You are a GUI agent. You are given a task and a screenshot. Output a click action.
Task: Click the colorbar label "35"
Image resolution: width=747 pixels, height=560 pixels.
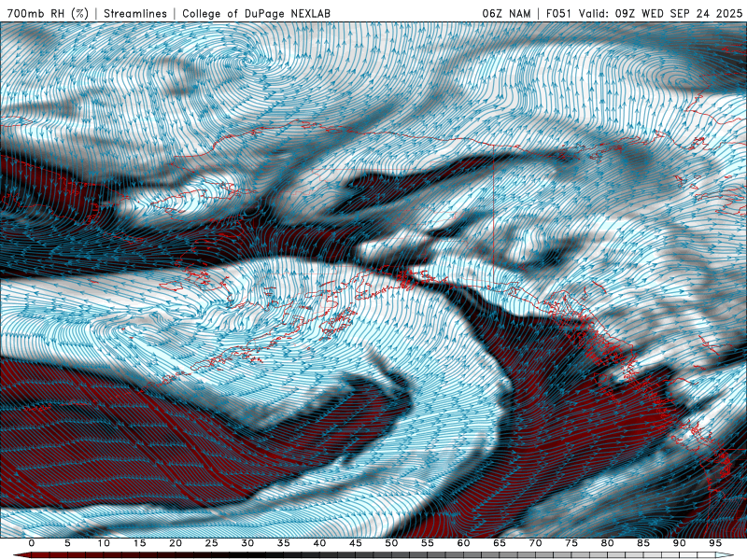pos(284,543)
